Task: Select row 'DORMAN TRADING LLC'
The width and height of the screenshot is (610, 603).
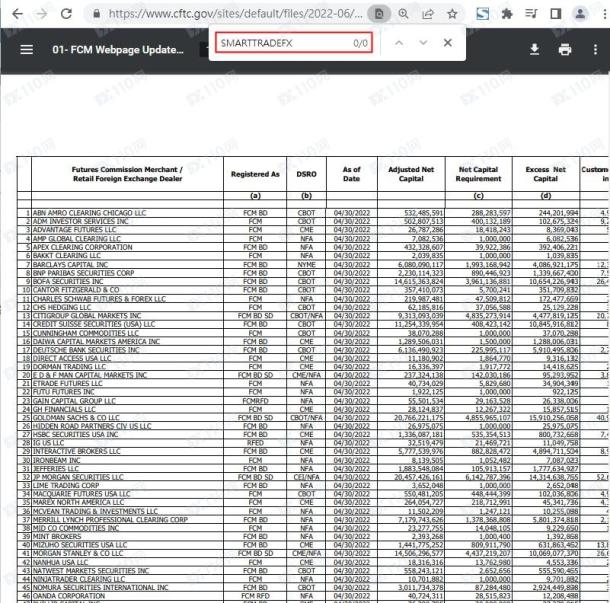Action: 312,366
